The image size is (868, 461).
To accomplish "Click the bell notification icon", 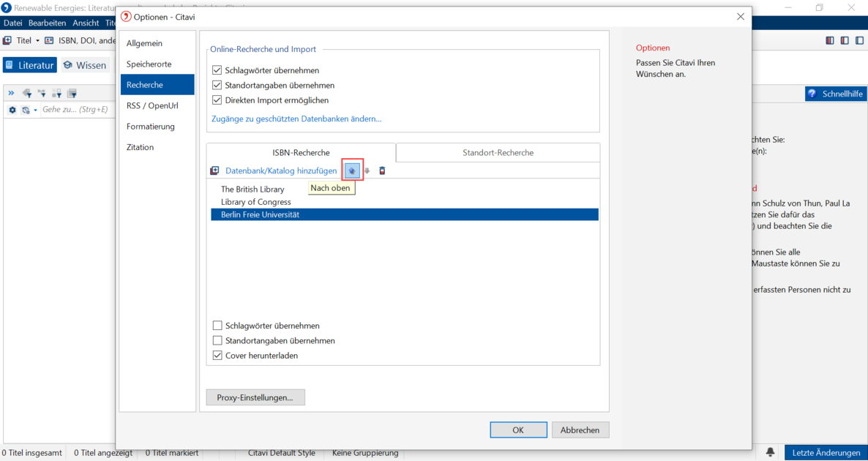I will 770,452.
